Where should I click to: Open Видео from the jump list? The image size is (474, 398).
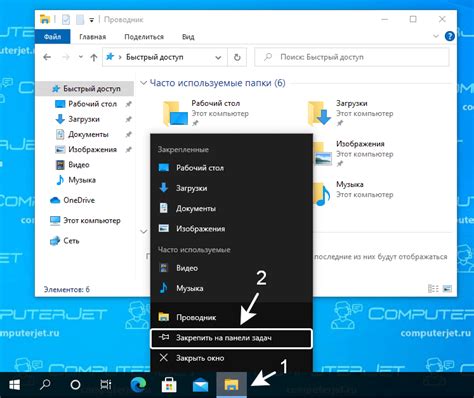click(231, 268)
